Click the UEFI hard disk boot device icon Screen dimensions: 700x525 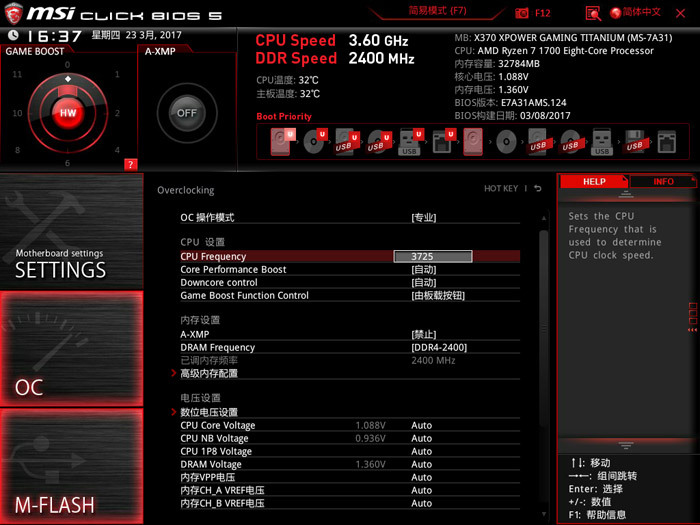point(282,142)
